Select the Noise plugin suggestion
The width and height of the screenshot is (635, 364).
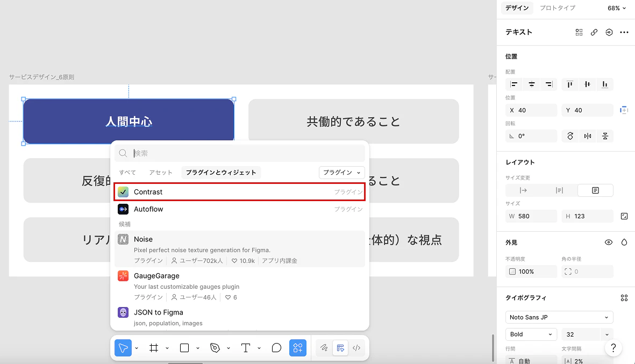click(240, 249)
